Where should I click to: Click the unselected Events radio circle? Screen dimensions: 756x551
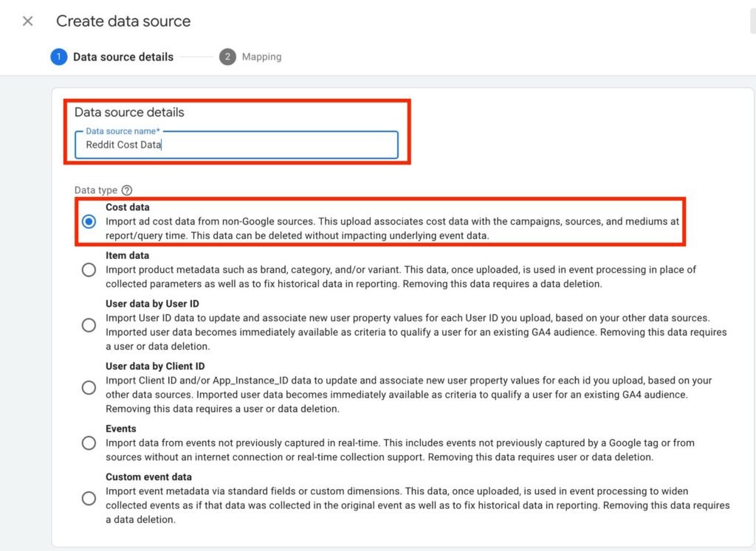[89, 443]
